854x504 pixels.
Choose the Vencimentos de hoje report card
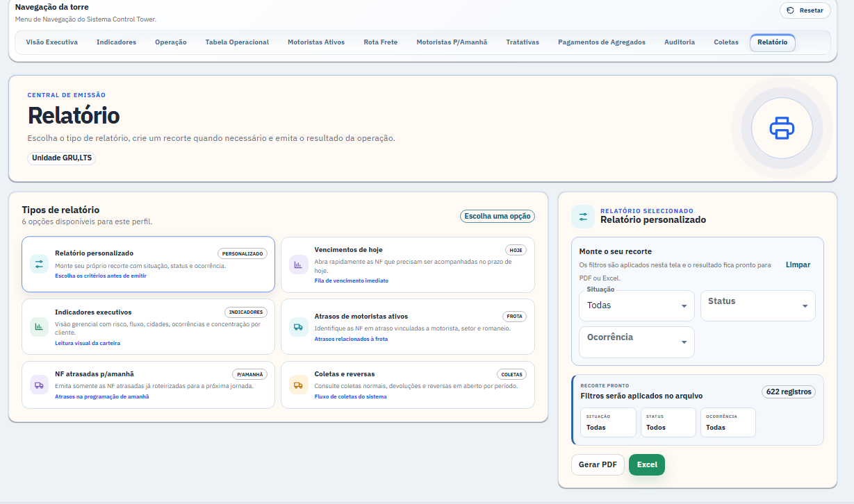click(408, 264)
